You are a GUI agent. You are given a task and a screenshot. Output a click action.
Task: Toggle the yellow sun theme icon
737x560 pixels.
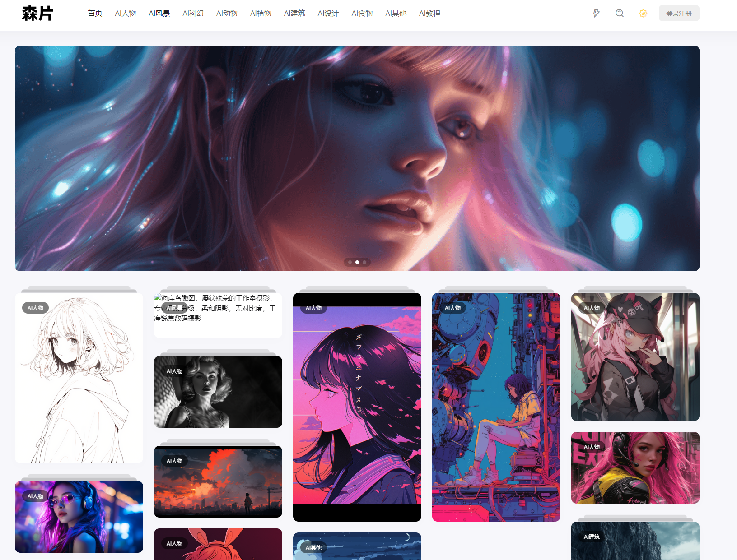(643, 13)
